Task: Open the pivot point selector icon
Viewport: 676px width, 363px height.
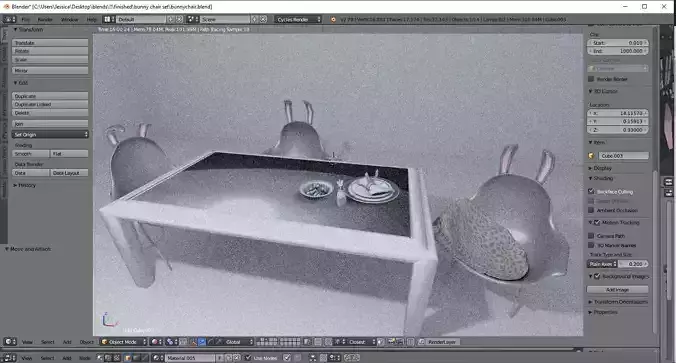Action: coord(172,342)
